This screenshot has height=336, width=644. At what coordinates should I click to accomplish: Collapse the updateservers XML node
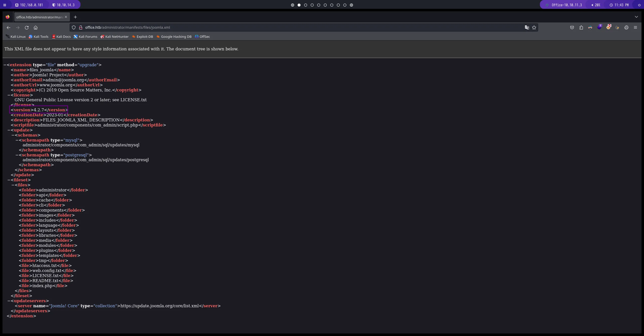click(x=9, y=301)
